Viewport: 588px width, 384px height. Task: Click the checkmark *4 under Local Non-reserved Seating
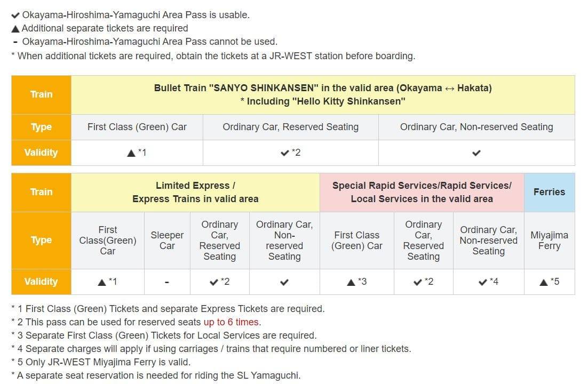(488, 282)
